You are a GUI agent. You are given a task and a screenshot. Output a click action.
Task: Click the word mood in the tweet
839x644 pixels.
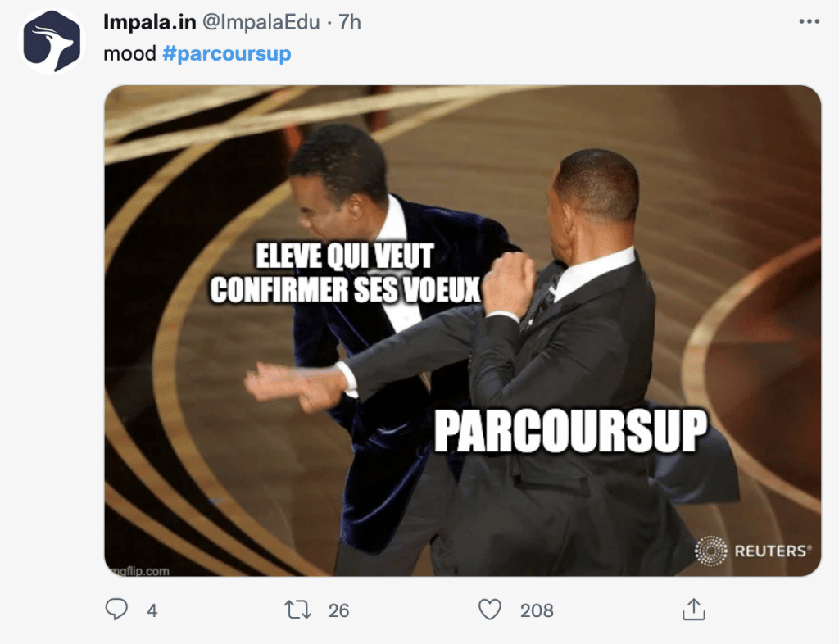(x=129, y=53)
